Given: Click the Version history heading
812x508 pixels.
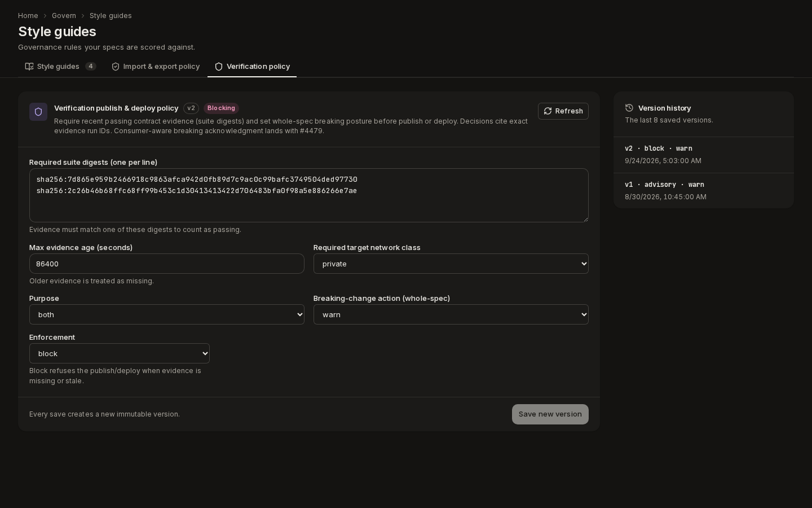Looking at the screenshot, I should click(664, 108).
